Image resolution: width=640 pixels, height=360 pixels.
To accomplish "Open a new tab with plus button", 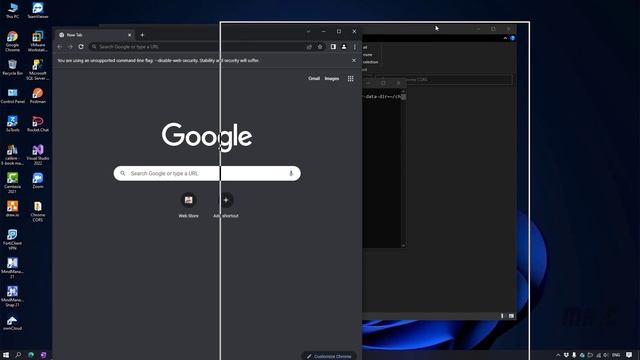I will [142, 35].
